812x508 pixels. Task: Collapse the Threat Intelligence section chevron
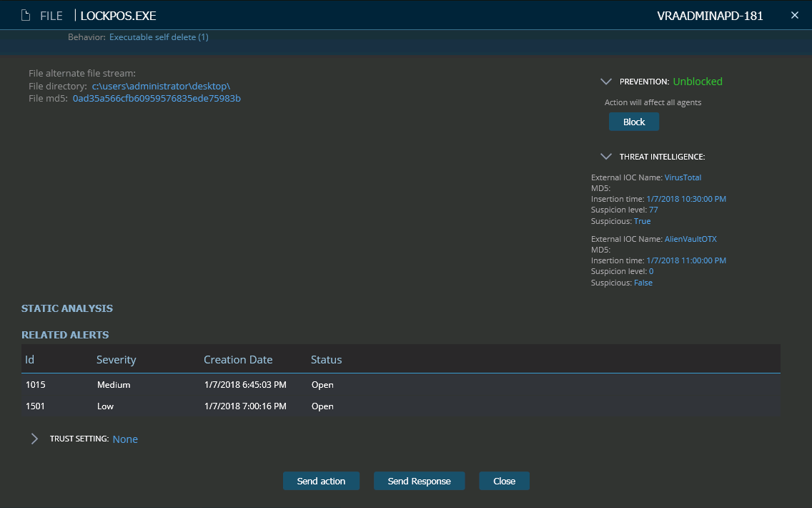coord(606,156)
